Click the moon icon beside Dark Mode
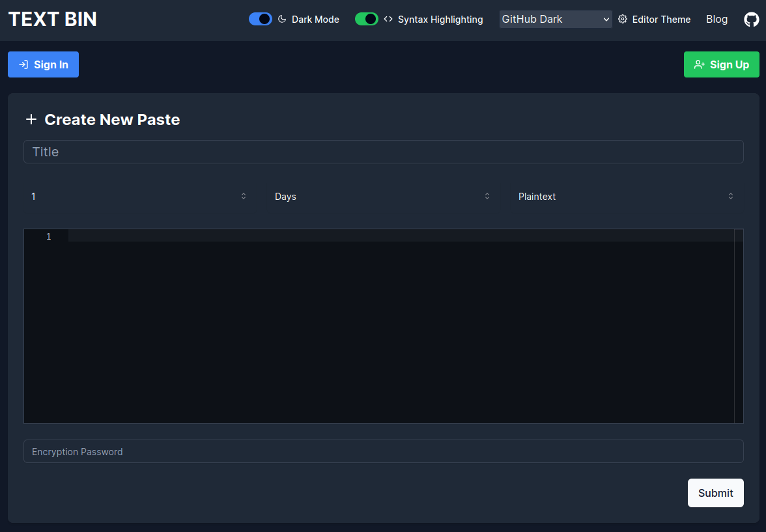This screenshot has width=766, height=532. point(282,19)
